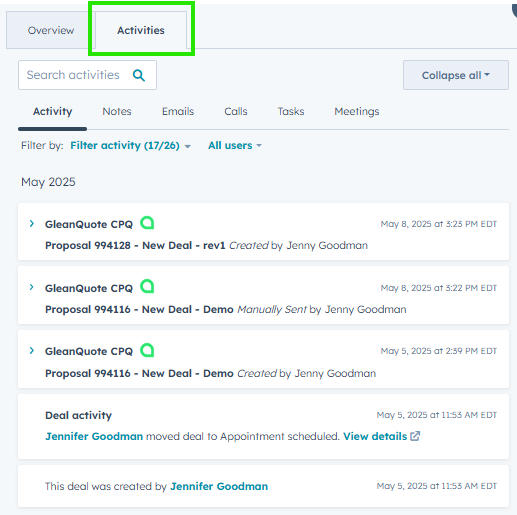Click the View details link
This screenshot has width=517, height=515.
[x=375, y=436]
